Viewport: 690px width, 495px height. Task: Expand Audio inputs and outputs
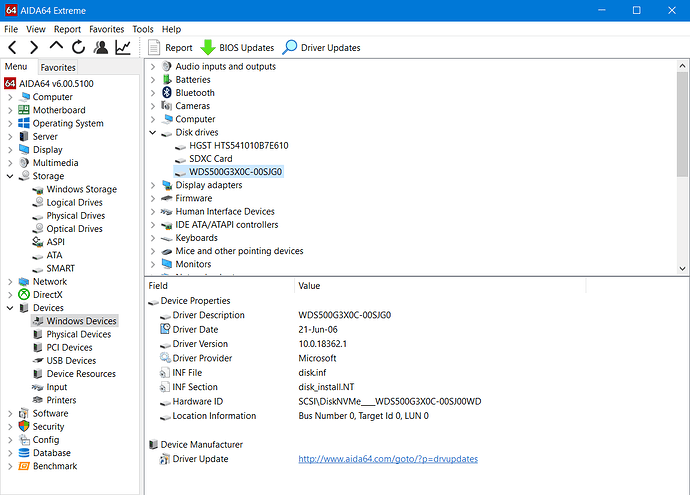153,66
